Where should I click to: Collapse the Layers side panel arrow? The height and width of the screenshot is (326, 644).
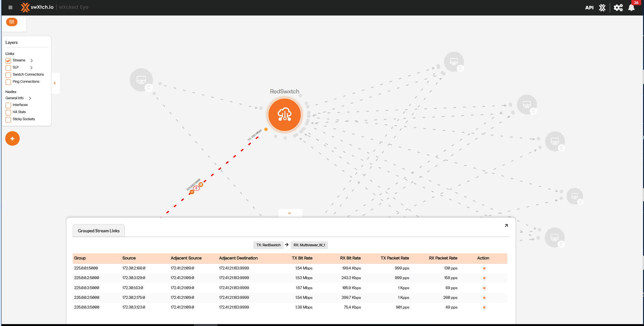55,83
